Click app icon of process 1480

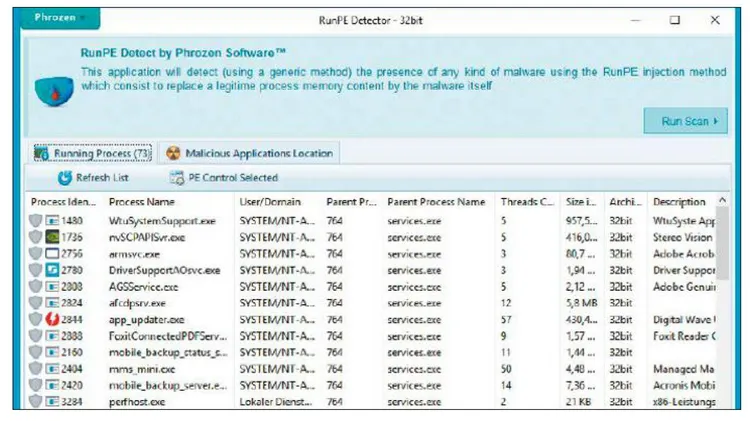click(x=52, y=221)
